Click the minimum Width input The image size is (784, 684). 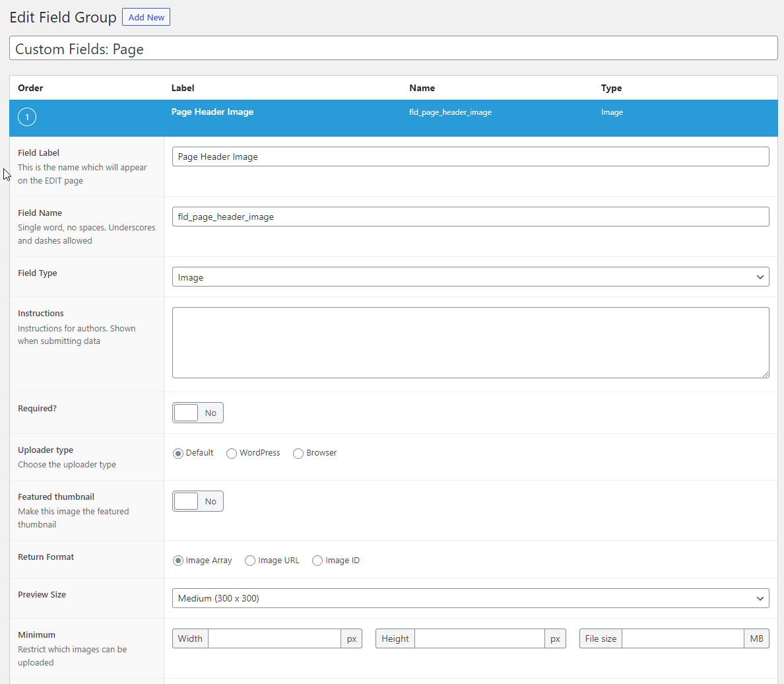coord(275,638)
